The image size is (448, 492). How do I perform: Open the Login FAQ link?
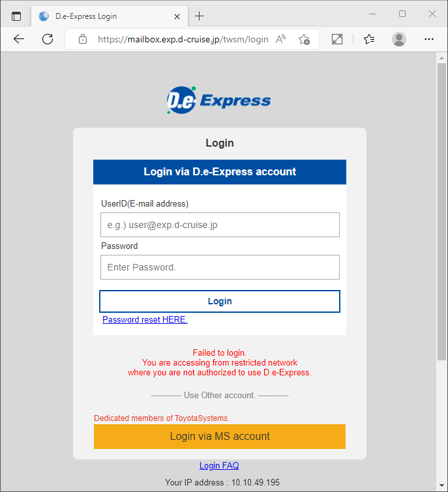coord(219,465)
